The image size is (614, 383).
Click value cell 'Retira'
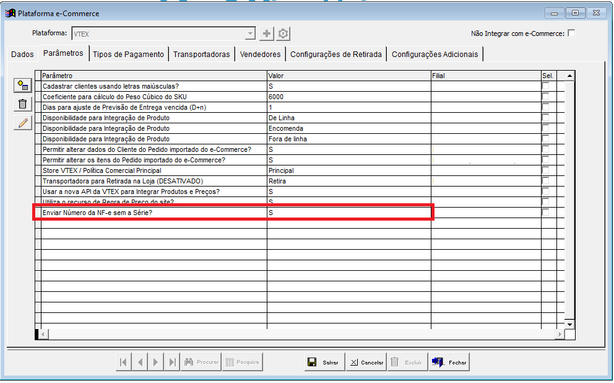(349, 181)
